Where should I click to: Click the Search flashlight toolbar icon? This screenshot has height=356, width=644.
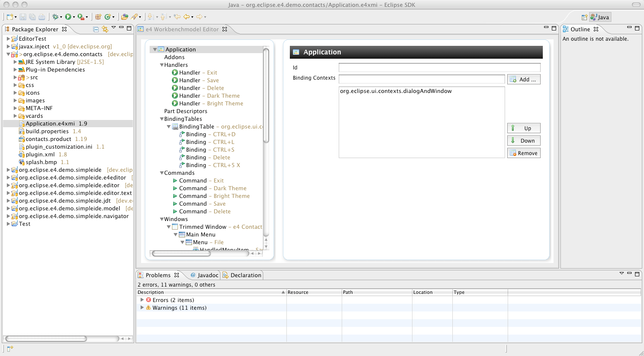(134, 17)
